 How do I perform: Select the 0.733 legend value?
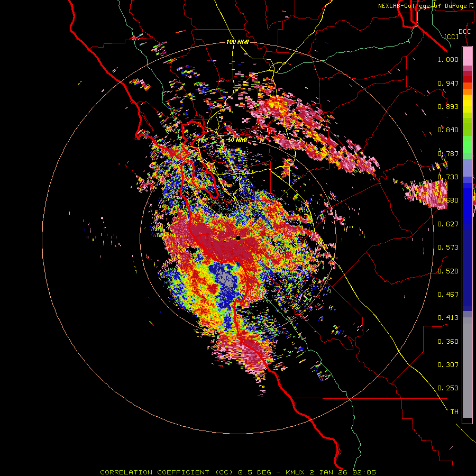(448, 177)
